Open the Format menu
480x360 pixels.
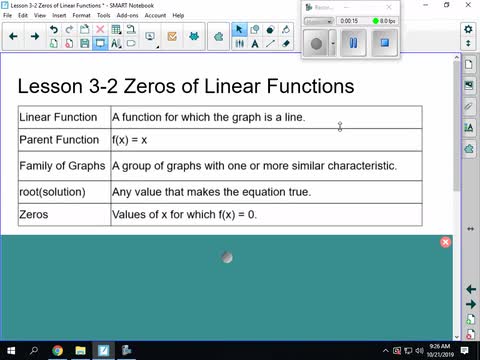tap(81, 15)
